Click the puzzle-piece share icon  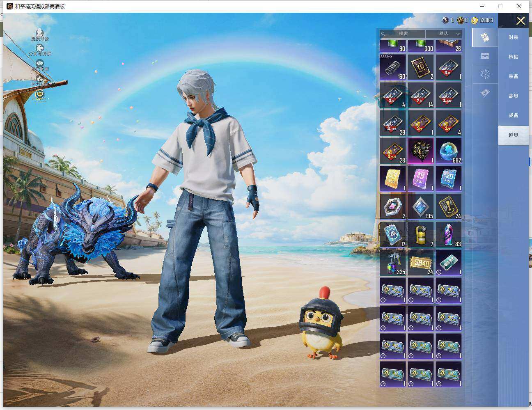(39, 48)
